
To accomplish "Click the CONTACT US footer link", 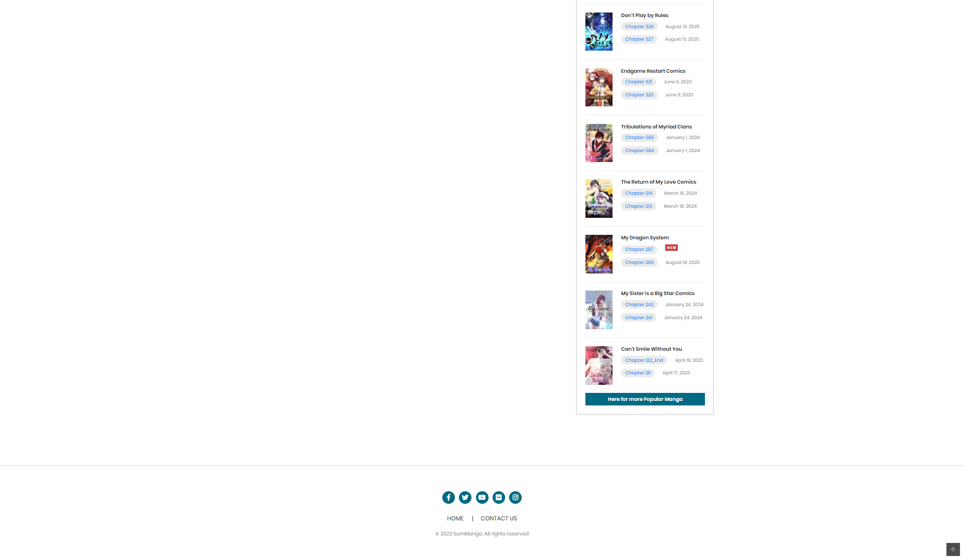I will click(x=499, y=518).
